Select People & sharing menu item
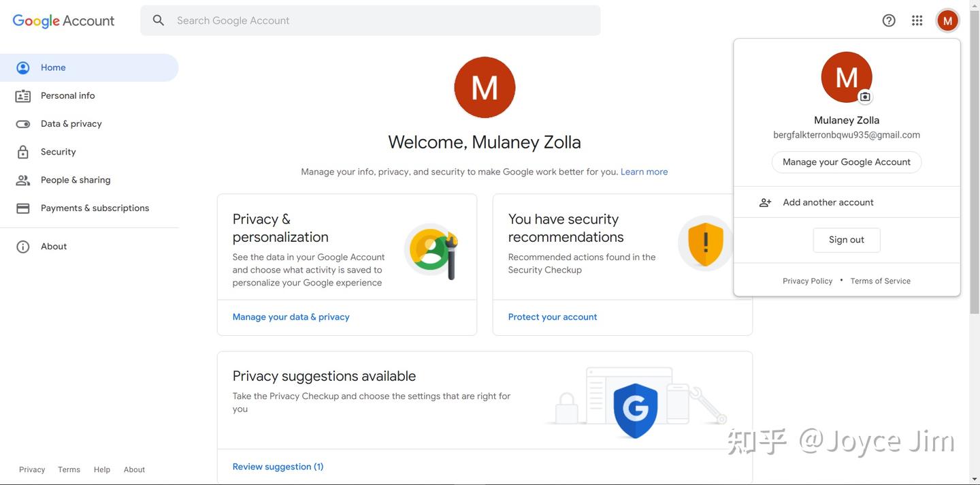The width and height of the screenshot is (980, 485). (x=75, y=180)
